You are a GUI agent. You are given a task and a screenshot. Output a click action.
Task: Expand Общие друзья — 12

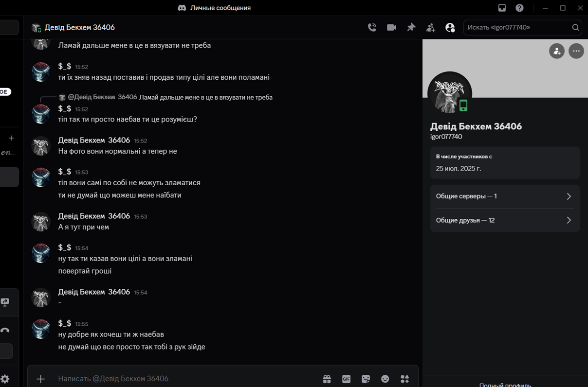point(505,220)
